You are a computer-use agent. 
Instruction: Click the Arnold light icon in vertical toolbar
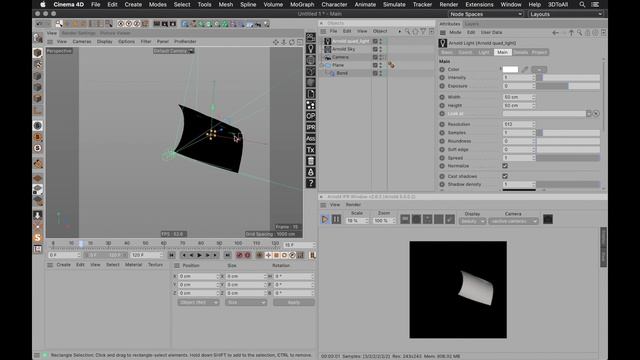tap(311, 49)
